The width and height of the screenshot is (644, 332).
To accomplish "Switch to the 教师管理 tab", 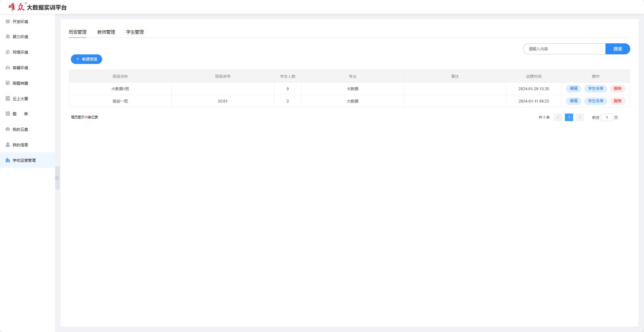I will (x=106, y=32).
